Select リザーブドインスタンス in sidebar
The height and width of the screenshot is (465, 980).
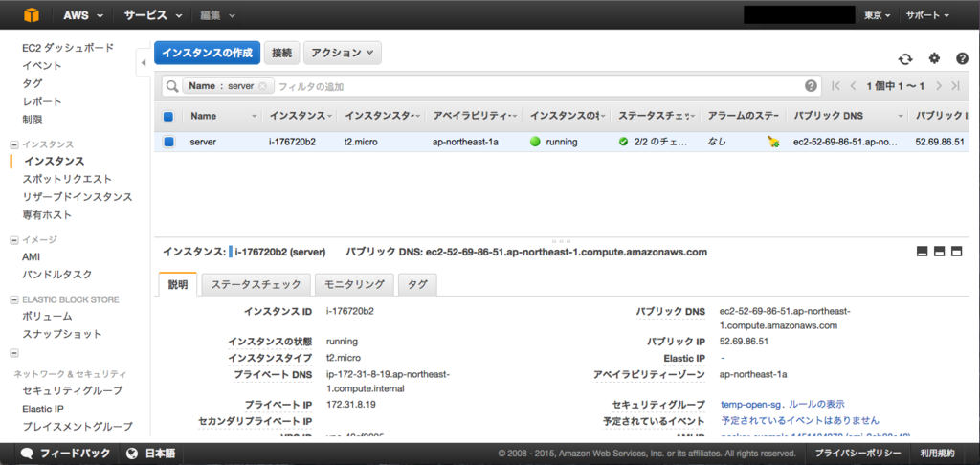[77, 197]
